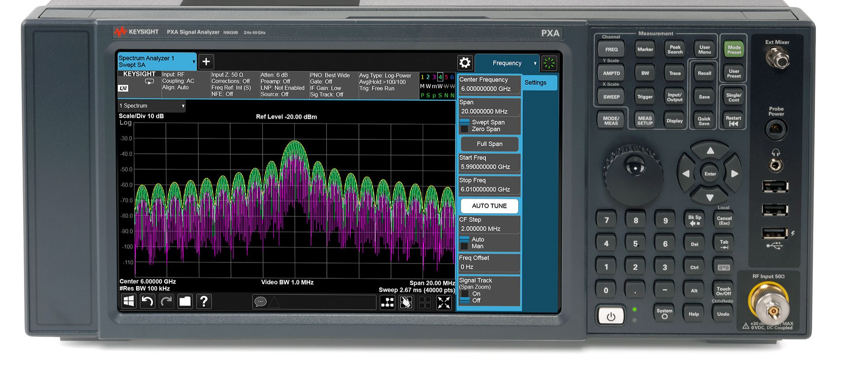The image size is (868, 373).
Task: Click the full screen expand arrows icon
Action: click(444, 303)
